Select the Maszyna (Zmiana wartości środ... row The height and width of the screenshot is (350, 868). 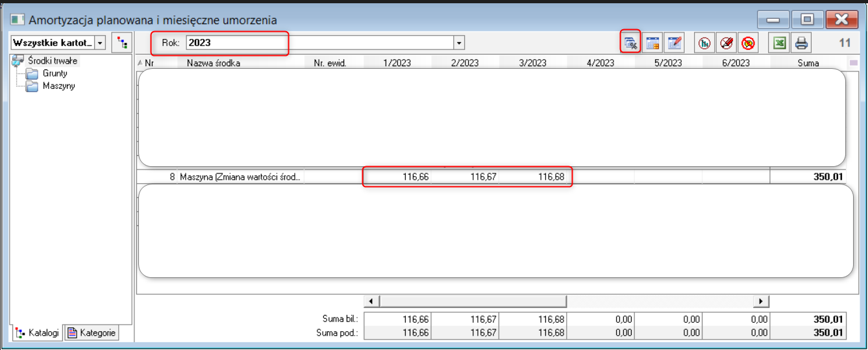491,176
